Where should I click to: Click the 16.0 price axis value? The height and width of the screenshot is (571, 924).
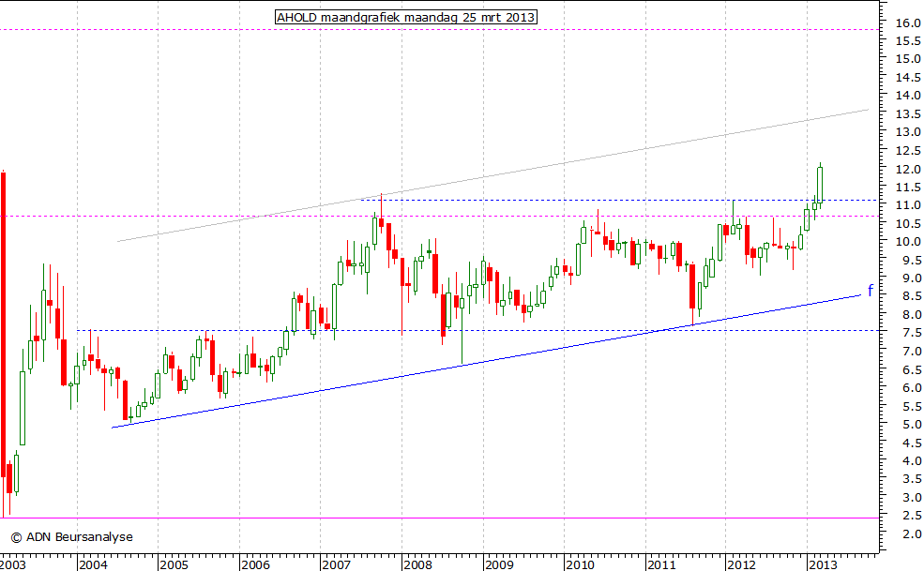908,23
